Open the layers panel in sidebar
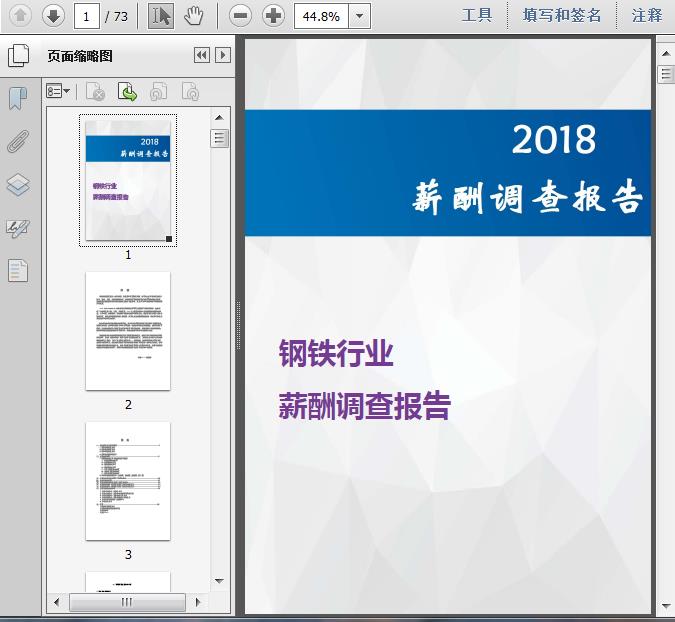This screenshot has height=622, width=675. [x=18, y=185]
